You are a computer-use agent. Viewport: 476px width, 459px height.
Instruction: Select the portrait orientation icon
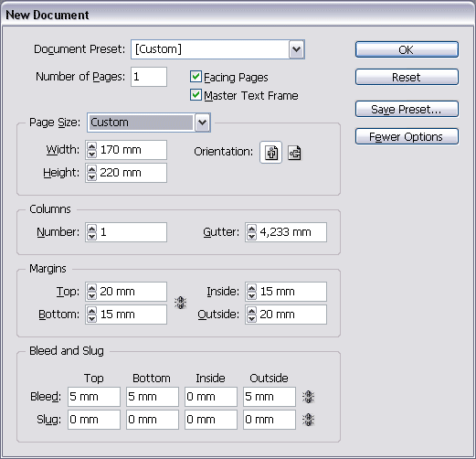pos(271,153)
